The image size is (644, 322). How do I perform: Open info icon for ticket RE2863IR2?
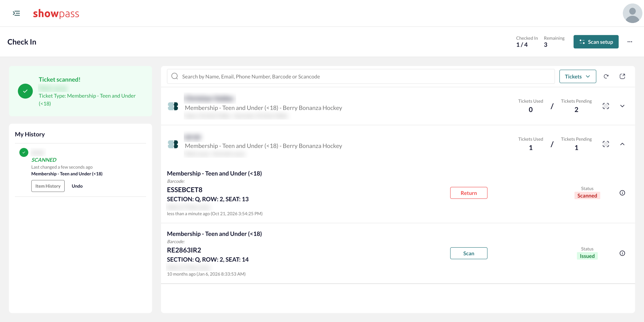[622, 253]
